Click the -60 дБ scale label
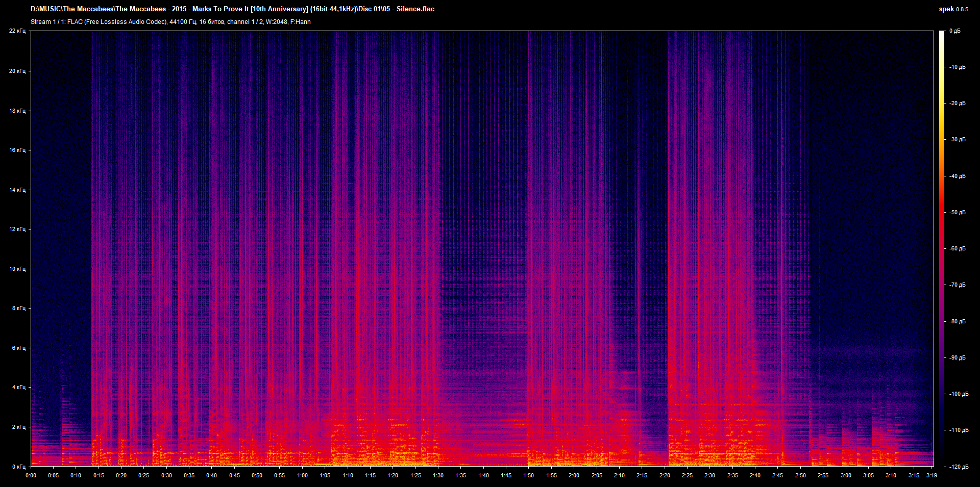 [957, 249]
